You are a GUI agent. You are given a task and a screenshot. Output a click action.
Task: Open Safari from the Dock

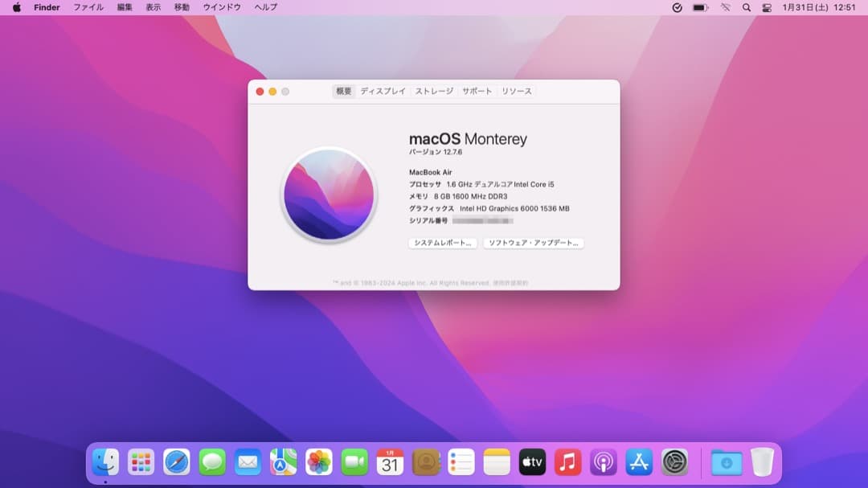pos(177,462)
